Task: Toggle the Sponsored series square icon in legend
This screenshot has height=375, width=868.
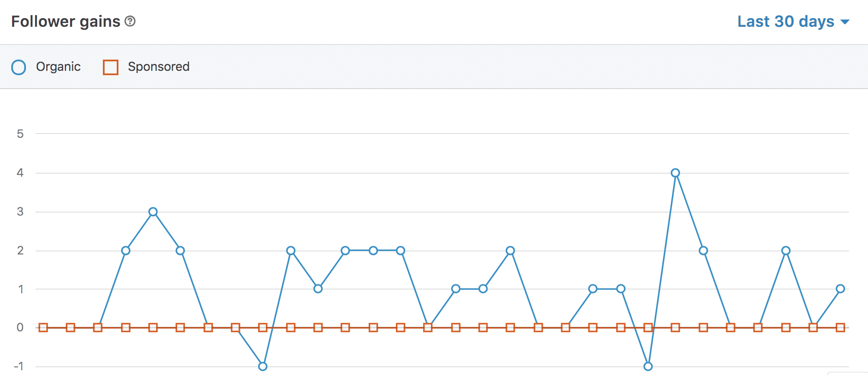Action: [111, 67]
